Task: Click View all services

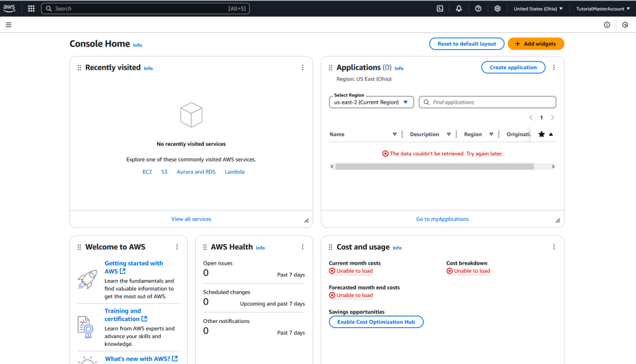Action: (191, 219)
